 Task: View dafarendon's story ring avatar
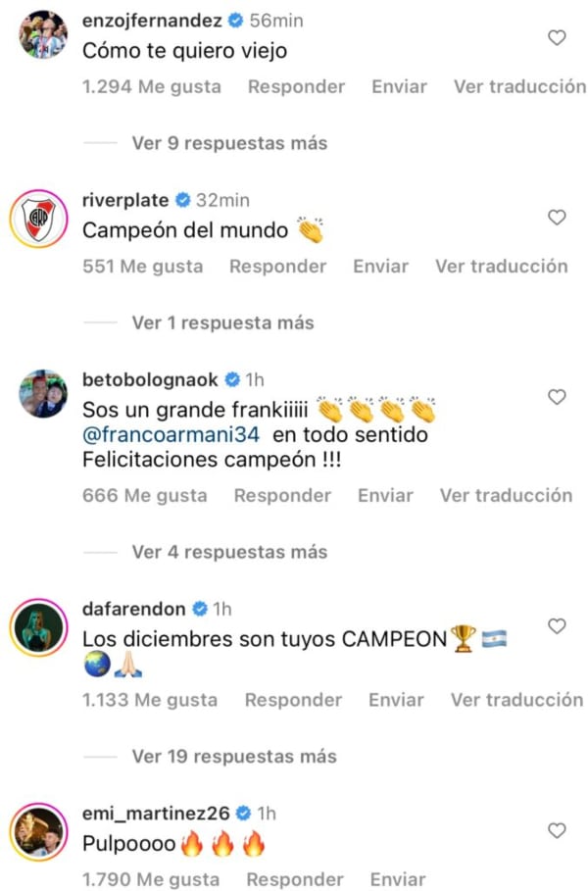(39, 627)
